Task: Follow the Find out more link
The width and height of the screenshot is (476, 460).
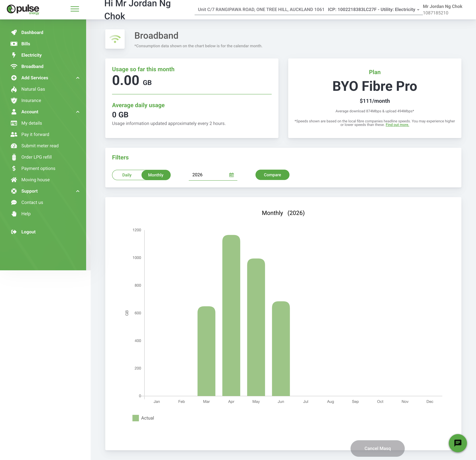Action: coord(397,125)
